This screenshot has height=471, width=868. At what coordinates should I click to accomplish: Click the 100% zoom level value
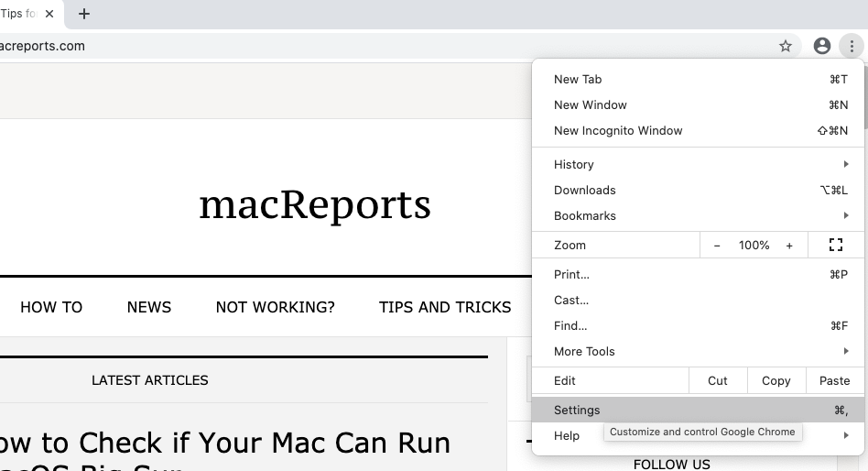[754, 246]
